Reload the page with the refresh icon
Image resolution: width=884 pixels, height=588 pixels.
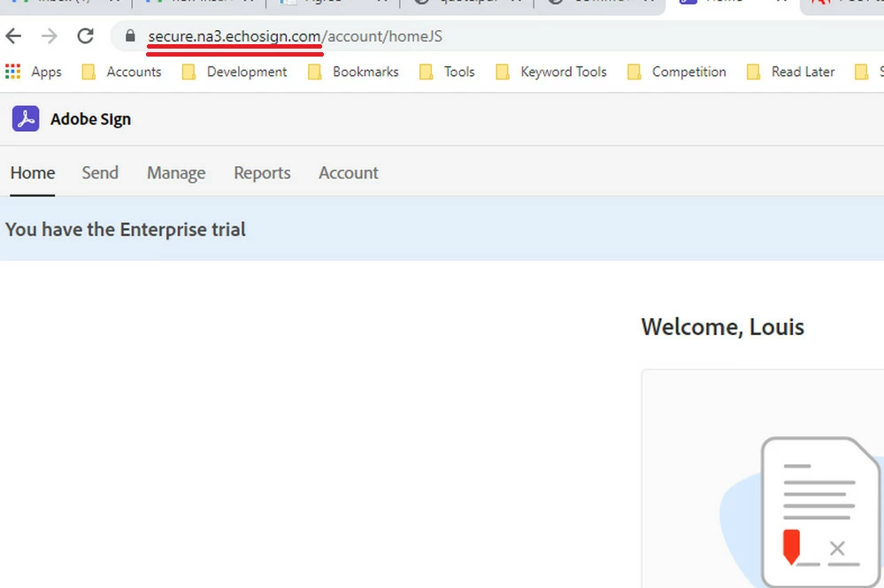pos(86,36)
